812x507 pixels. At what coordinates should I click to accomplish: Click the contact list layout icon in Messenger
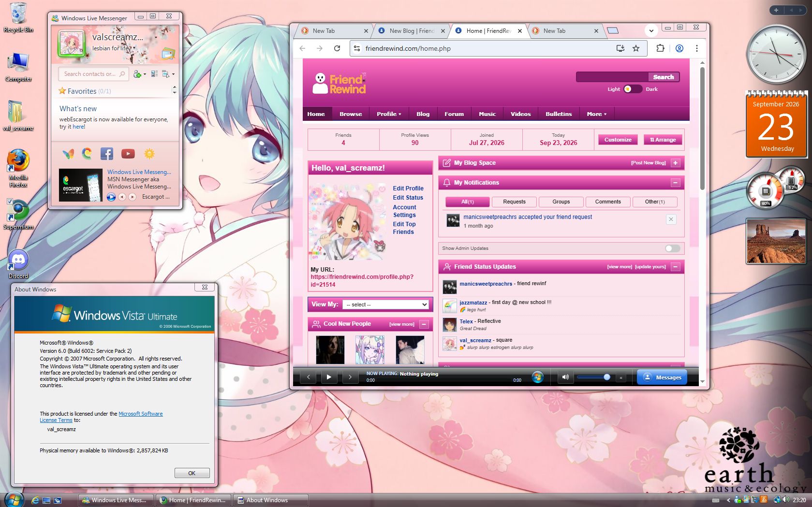click(x=154, y=74)
